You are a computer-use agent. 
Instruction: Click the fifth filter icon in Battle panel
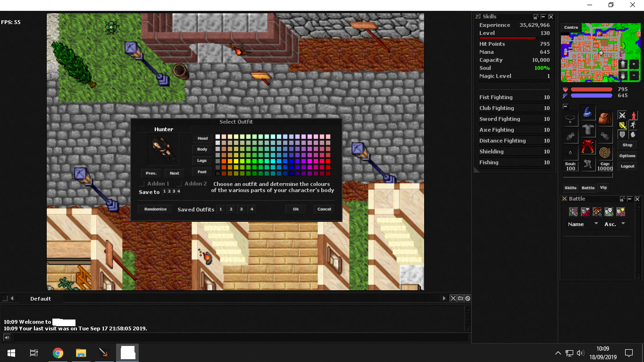[620, 212]
